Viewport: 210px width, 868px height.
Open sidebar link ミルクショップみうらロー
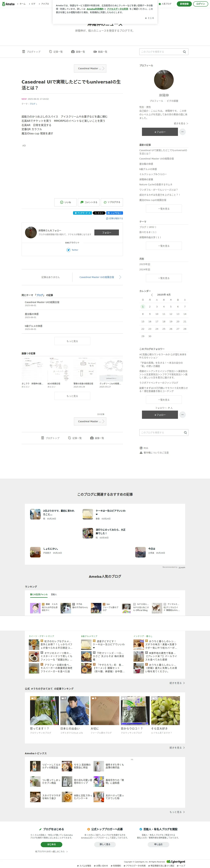(153, 174)
